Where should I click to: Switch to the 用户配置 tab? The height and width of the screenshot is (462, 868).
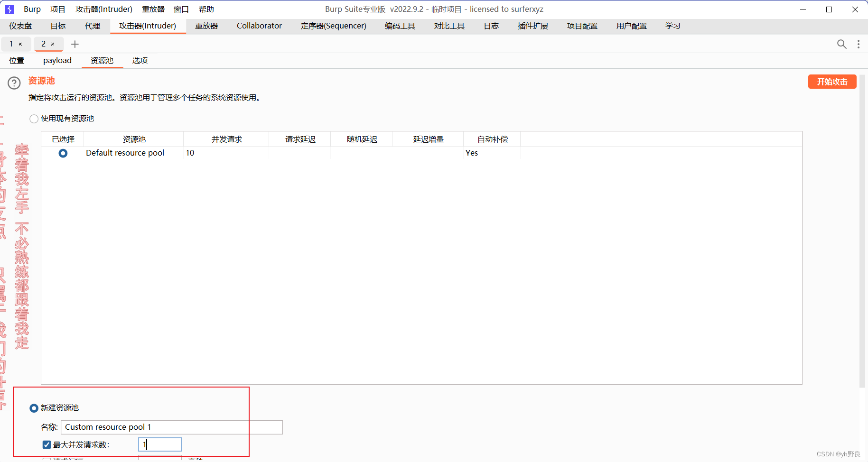631,26
